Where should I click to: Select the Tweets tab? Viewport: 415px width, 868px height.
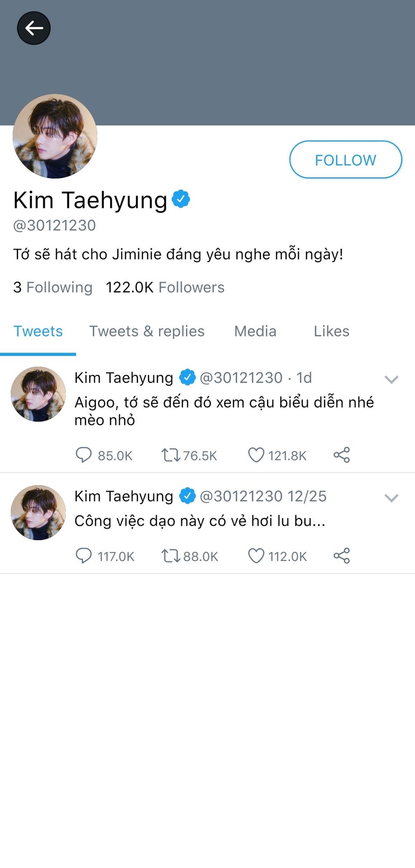38,331
